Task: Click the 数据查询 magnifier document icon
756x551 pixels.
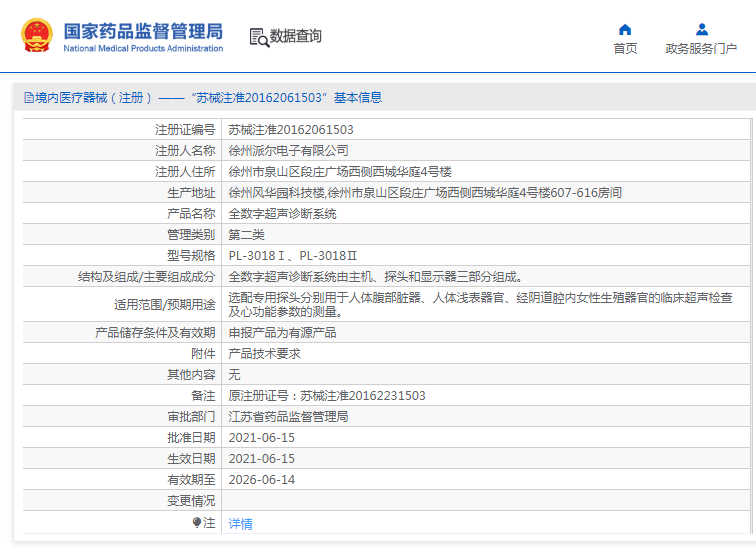Action: (259, 37)
